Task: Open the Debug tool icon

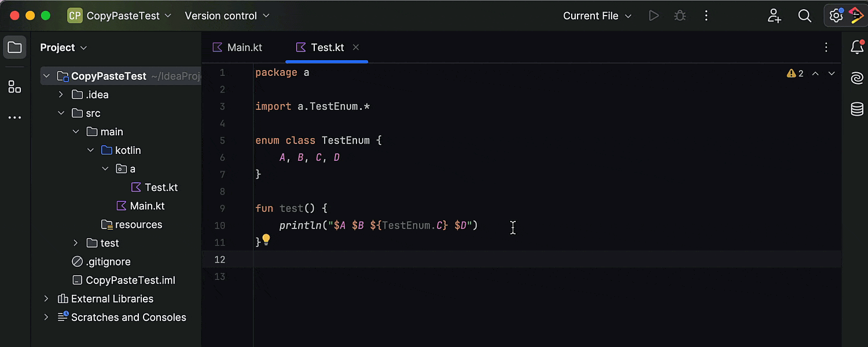Action: click(x=680, y=16)
